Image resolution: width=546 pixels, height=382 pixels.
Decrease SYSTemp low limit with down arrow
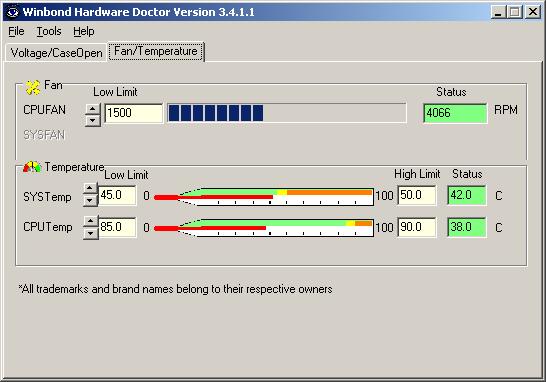point(90,200)
